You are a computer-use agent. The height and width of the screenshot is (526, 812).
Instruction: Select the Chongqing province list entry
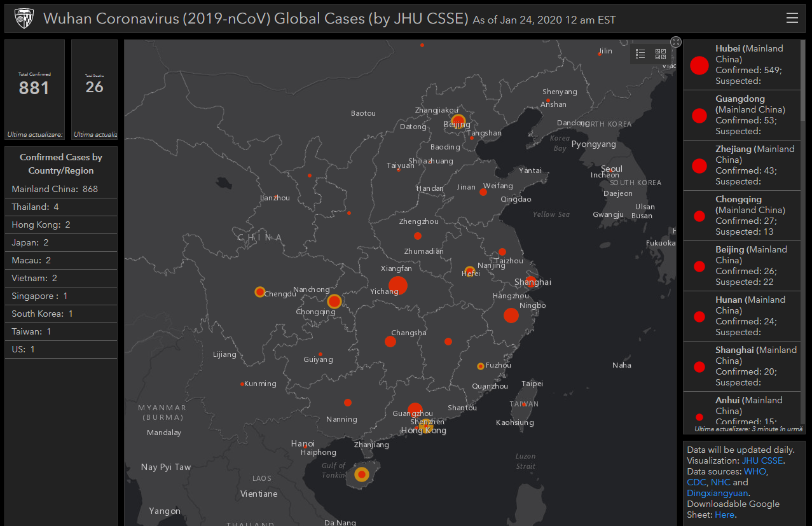[x=742, y=216]
